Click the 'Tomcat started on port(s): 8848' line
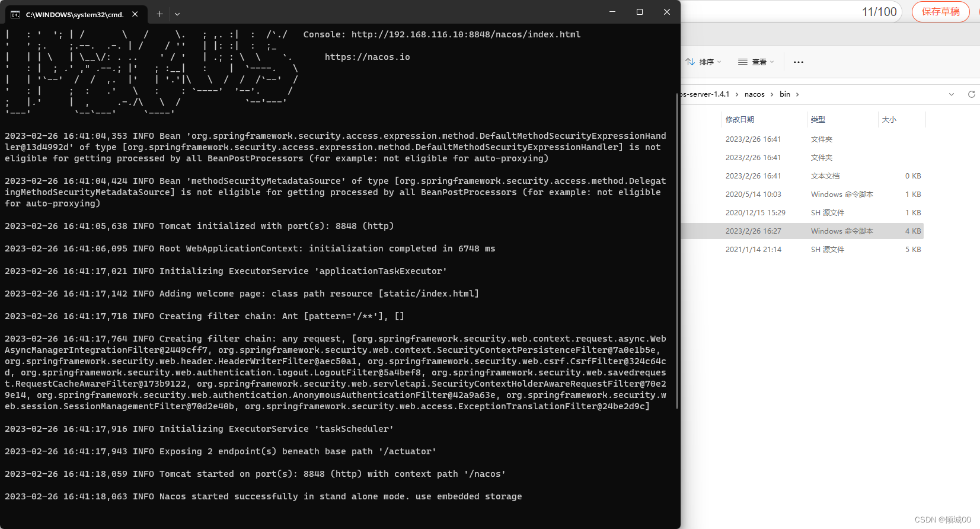 (x=255, y=474)
